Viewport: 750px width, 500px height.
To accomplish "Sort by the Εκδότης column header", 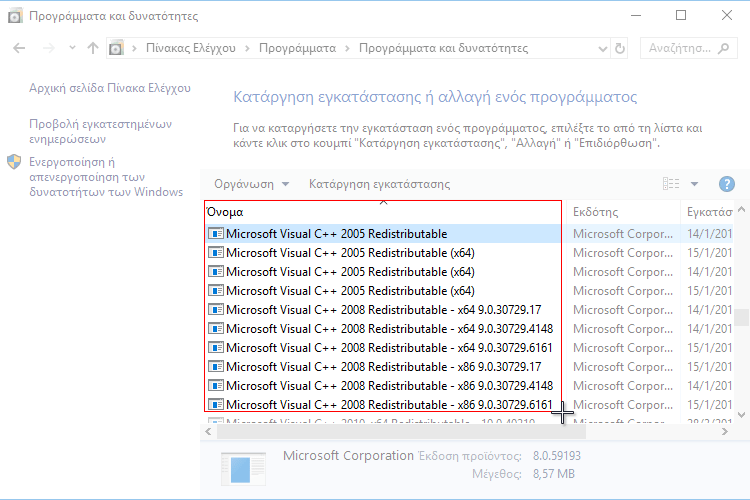I will tap(623, 212).
